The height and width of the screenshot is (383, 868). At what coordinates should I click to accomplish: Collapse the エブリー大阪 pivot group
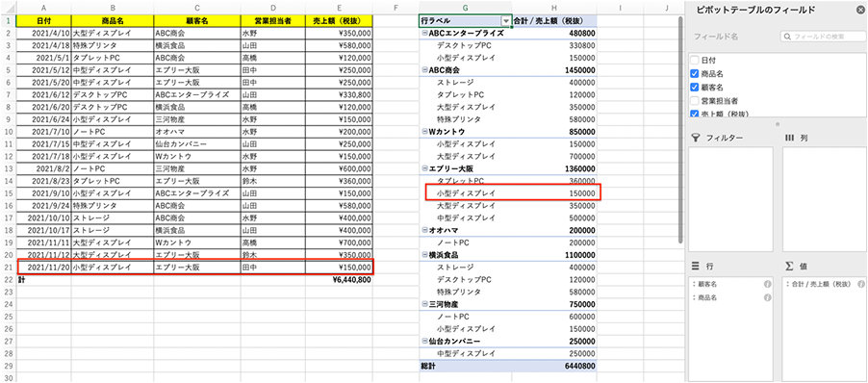click(x=424, y=168)
